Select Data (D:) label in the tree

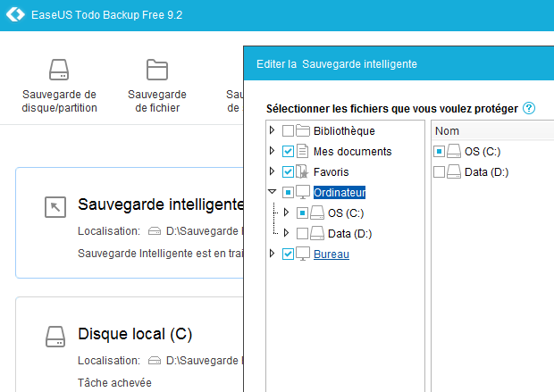(x=349, y=233)
